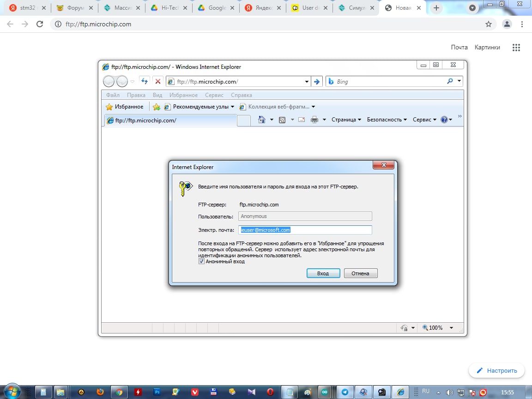
Task: Click the IE print icon
Action: click(314, 120)
